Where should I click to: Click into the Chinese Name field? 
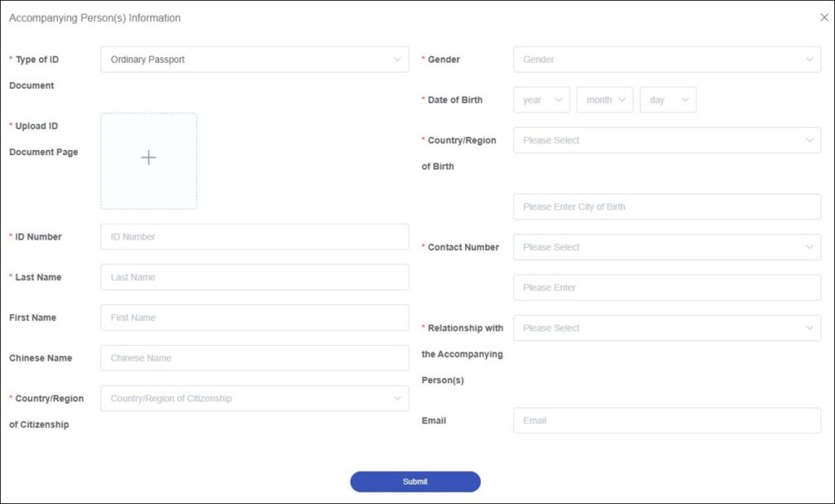pos(254,357)
